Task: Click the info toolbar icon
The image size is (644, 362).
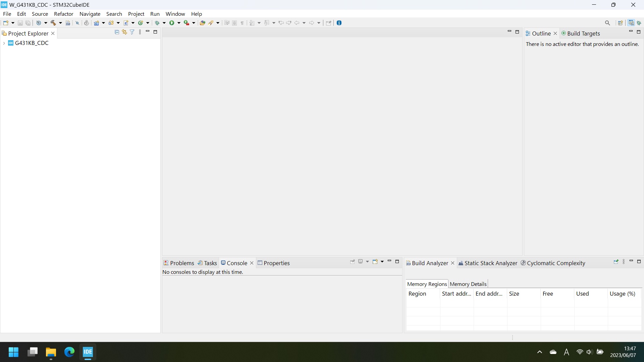Action: (339, 22)
